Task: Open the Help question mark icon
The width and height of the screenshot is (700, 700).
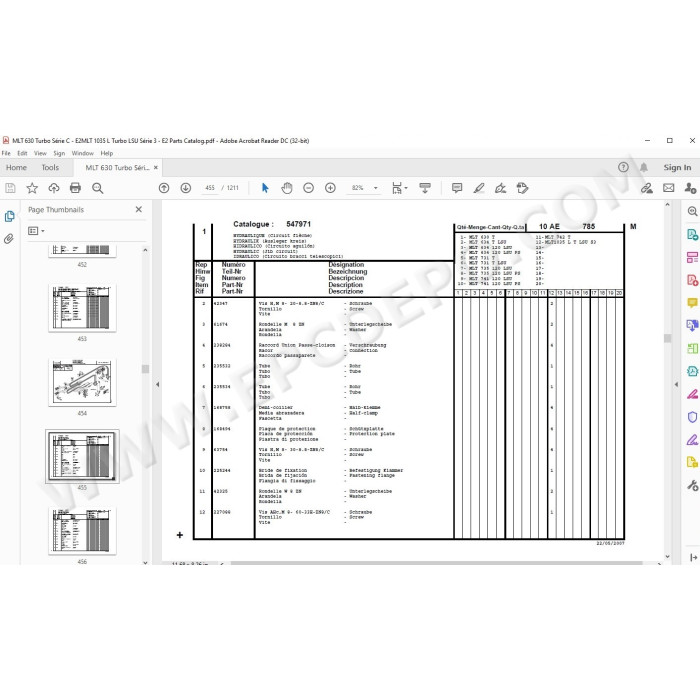Action: [623, 167]
